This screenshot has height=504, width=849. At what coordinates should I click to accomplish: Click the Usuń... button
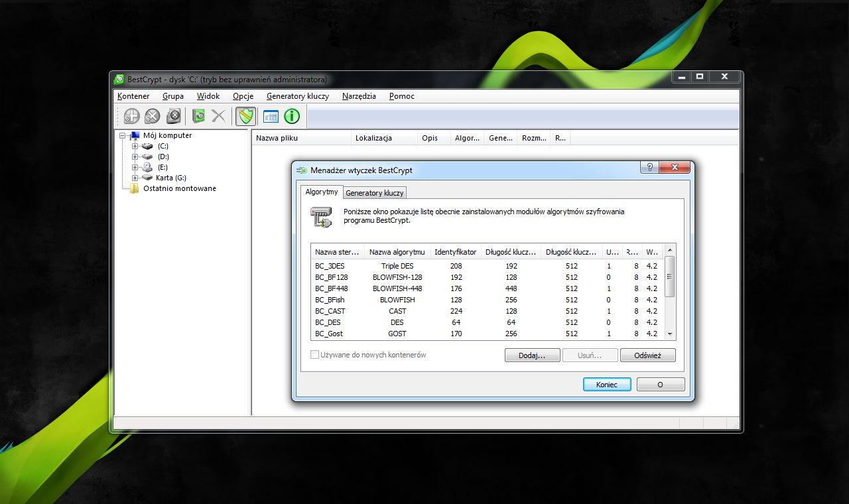coord(590,355)
